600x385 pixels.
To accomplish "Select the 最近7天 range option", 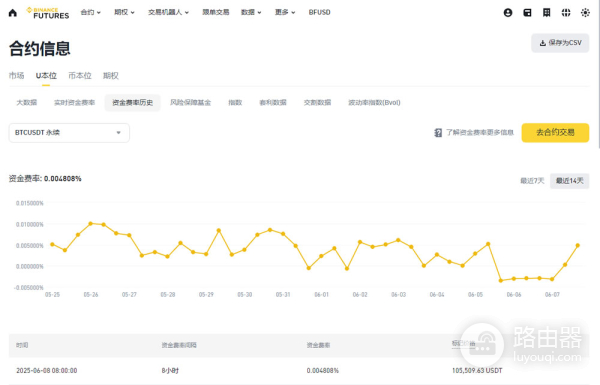I will [532, 181].
